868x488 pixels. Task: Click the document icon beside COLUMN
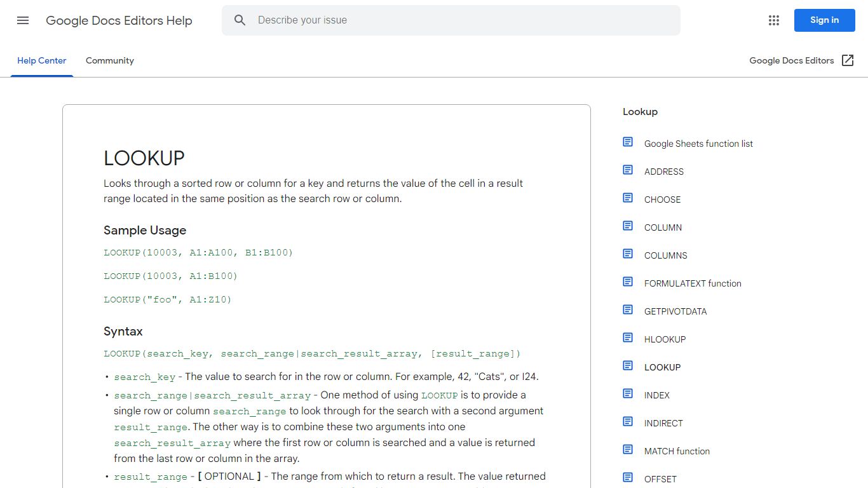pos(628,226)
